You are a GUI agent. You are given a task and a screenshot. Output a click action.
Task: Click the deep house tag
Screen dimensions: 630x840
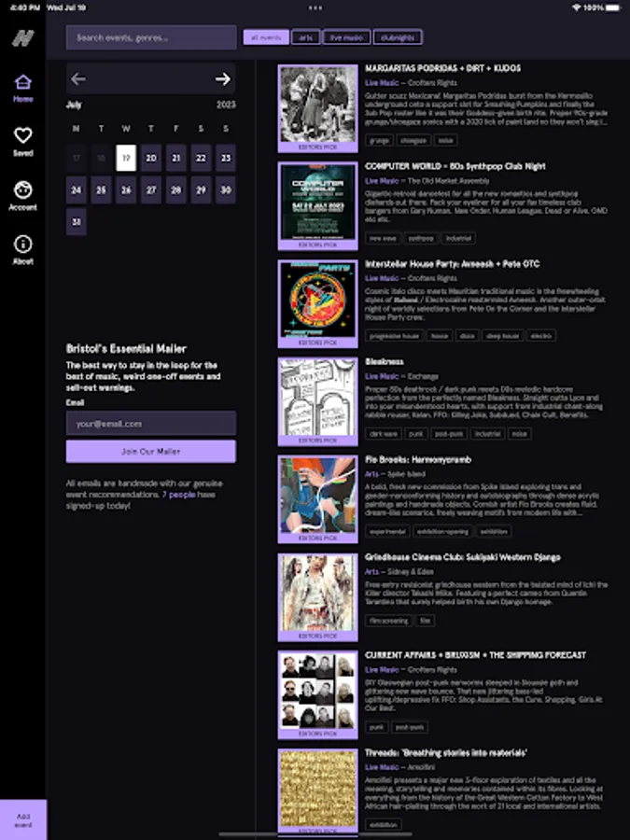pos(502,336)
